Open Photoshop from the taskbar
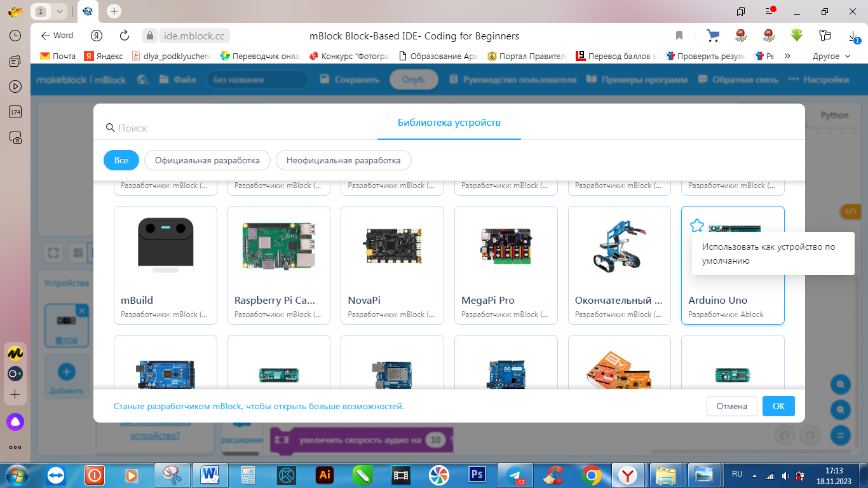 tap(477, 475)
